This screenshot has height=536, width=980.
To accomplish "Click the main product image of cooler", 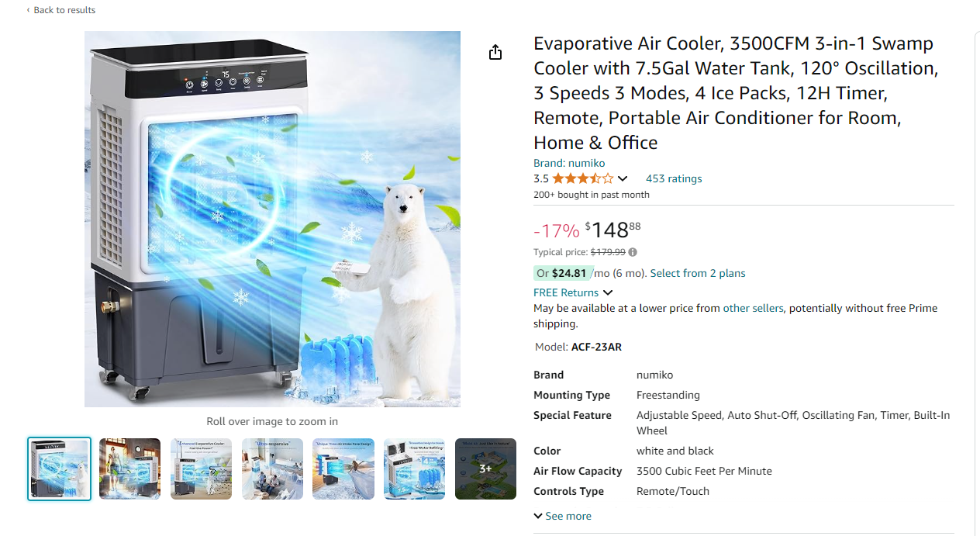I will point(272,219).
